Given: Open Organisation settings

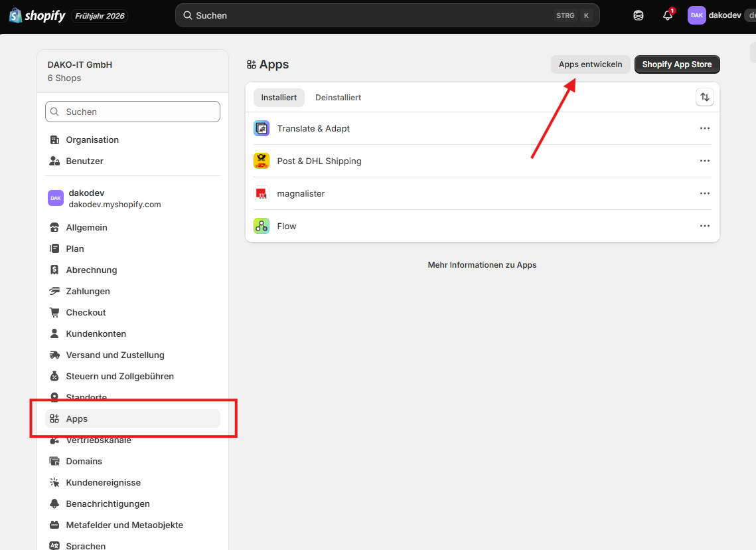Looking at the screenshot, I should (x=133, y=140).
